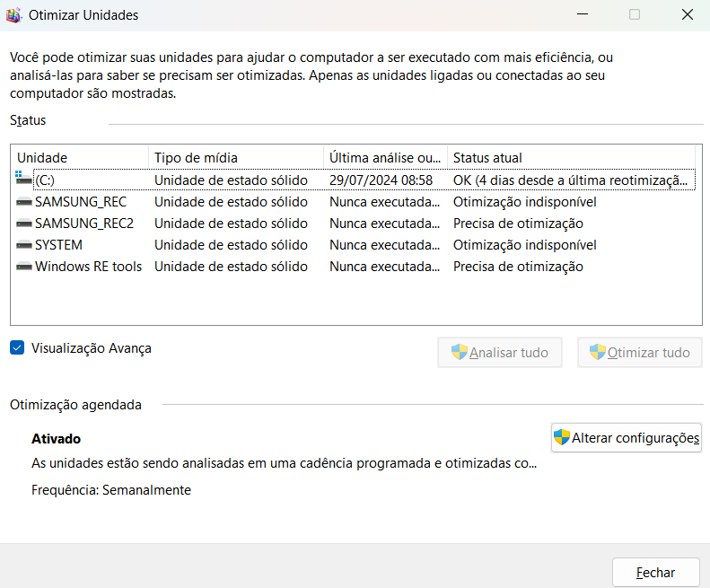Click the SAMSUNG_REC2 drive icon
Viewport: 710px width, 588px height.
click(x=24, y=224)
